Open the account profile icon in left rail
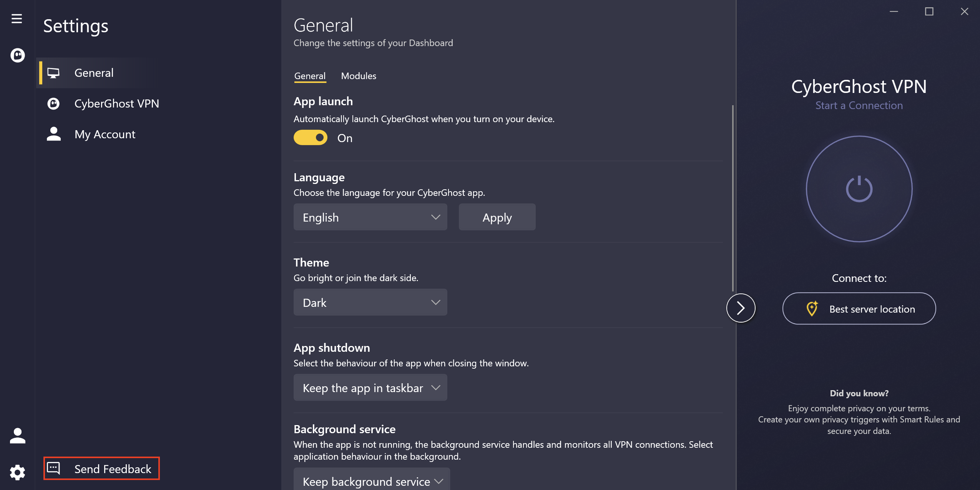Image resolution: width=980 pixels, height=490 pixels. (x=17, y=436)
